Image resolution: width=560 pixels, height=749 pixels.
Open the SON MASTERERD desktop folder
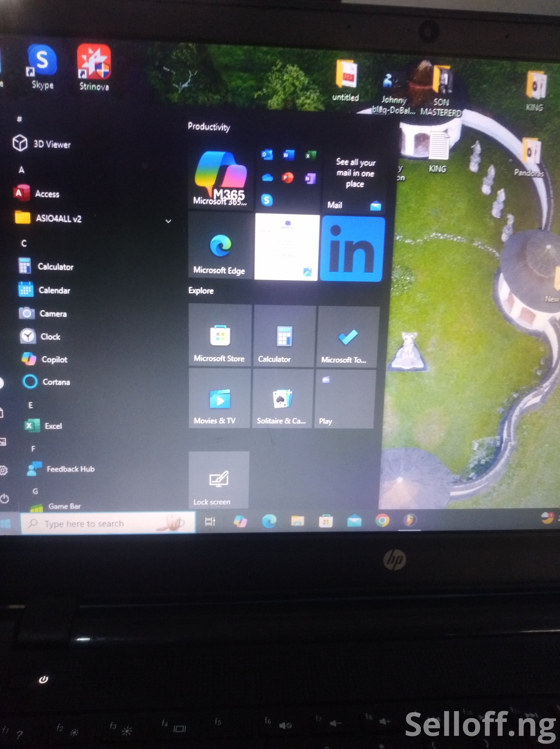tap(441, 91)
